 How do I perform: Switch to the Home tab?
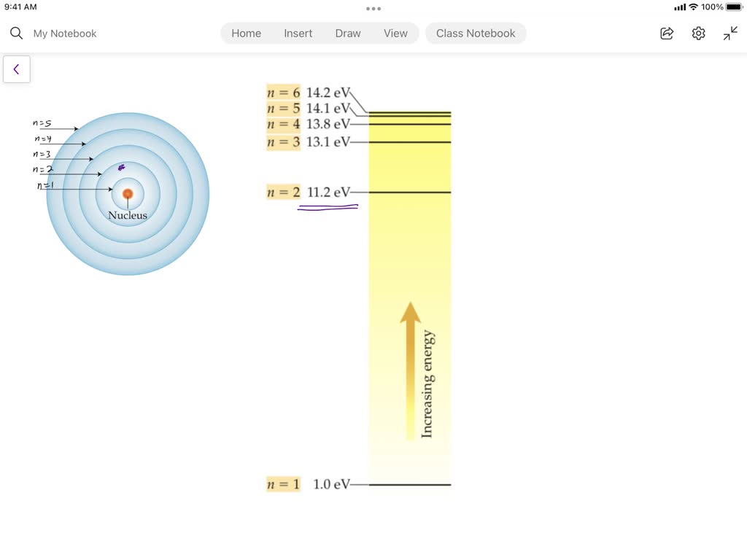pos(247,34)
